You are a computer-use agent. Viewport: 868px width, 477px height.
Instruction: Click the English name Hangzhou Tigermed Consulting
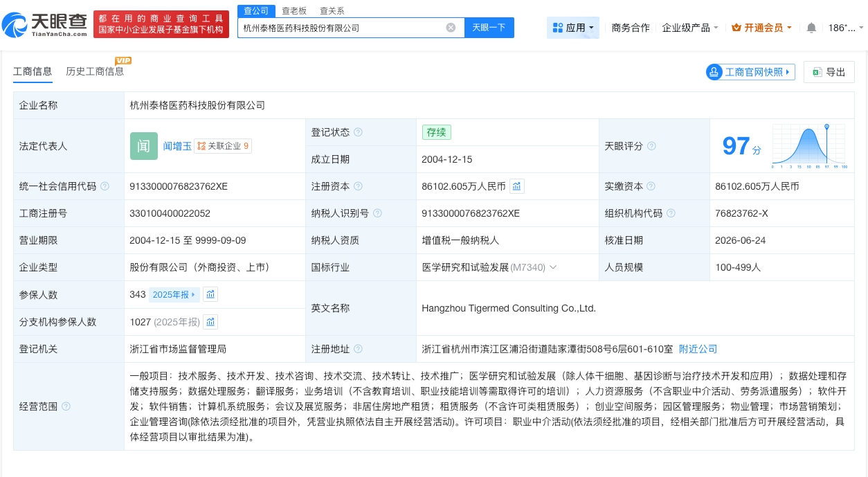(x=509, y=308)
